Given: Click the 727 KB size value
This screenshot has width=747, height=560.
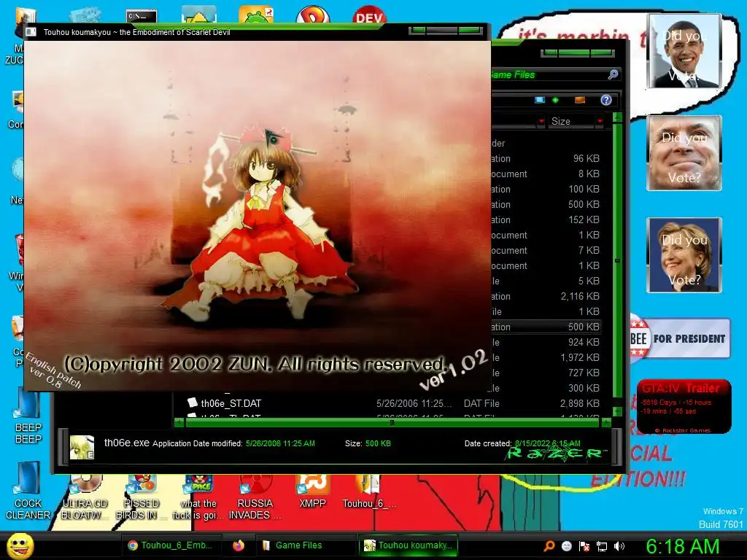Looking at the screenshot, I should 584,373.
